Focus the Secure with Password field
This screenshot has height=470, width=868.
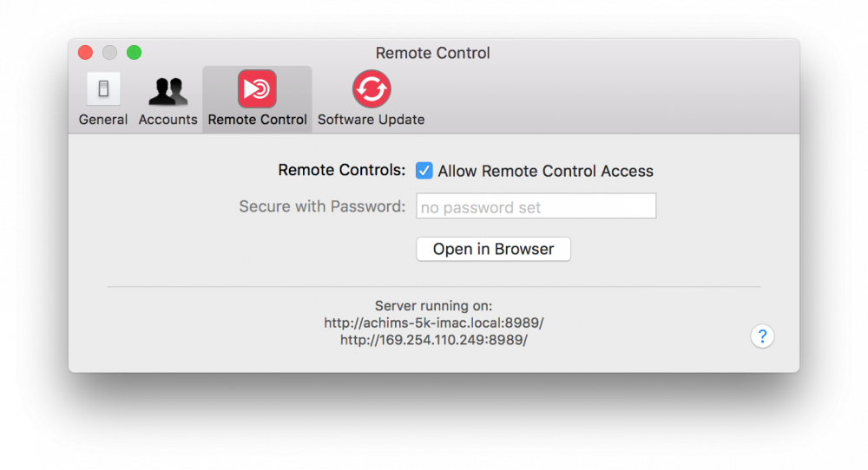point(536,206)
